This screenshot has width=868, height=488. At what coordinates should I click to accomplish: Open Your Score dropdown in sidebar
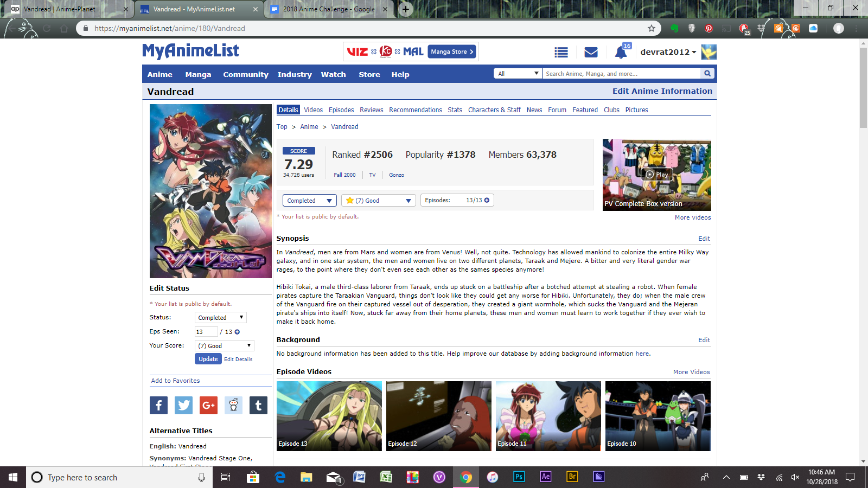pyautogui.click(x=225, y=346)
